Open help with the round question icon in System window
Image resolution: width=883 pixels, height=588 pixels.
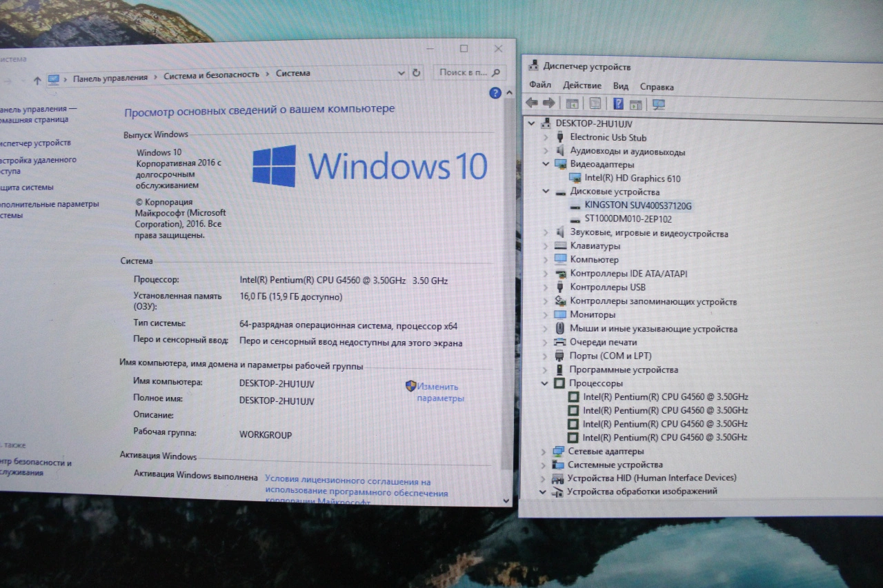pos(495,93)
